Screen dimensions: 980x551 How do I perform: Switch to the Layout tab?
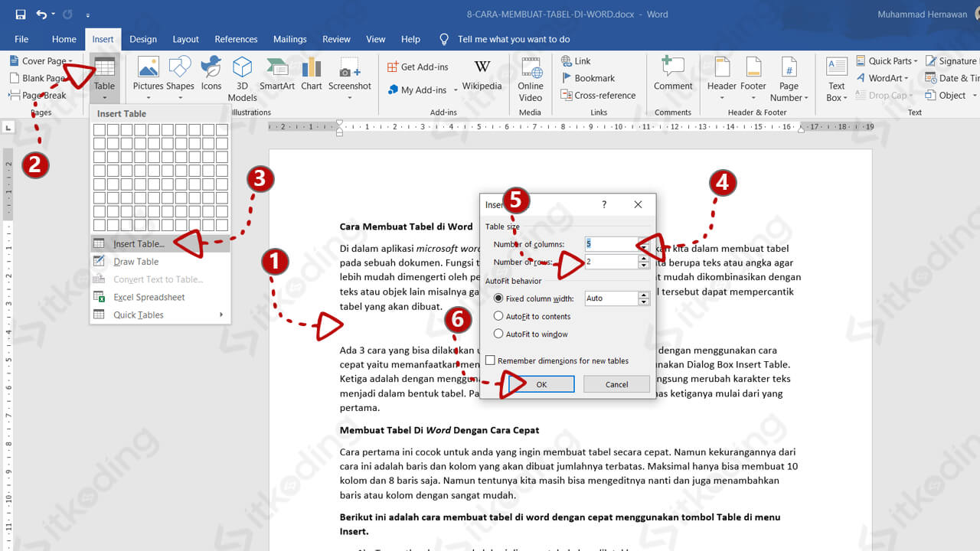[x=185, y=39]
